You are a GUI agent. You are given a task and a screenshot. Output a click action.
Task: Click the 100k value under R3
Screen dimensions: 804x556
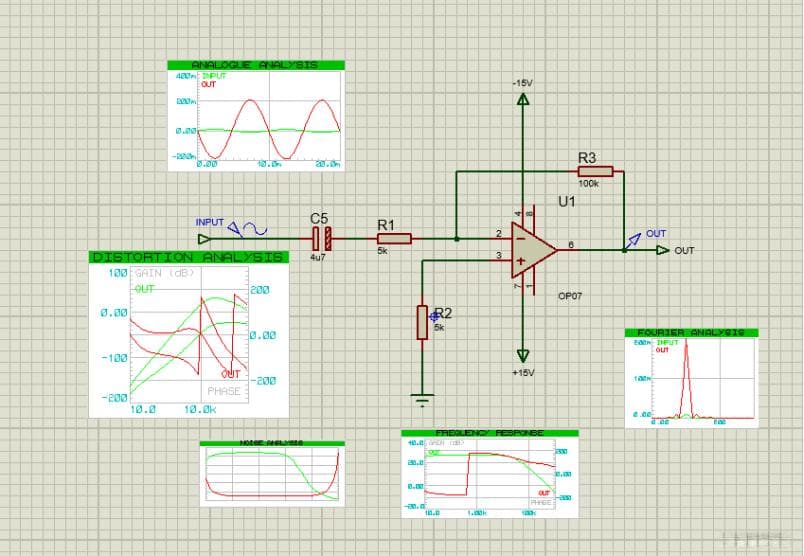tap(589, 184)
